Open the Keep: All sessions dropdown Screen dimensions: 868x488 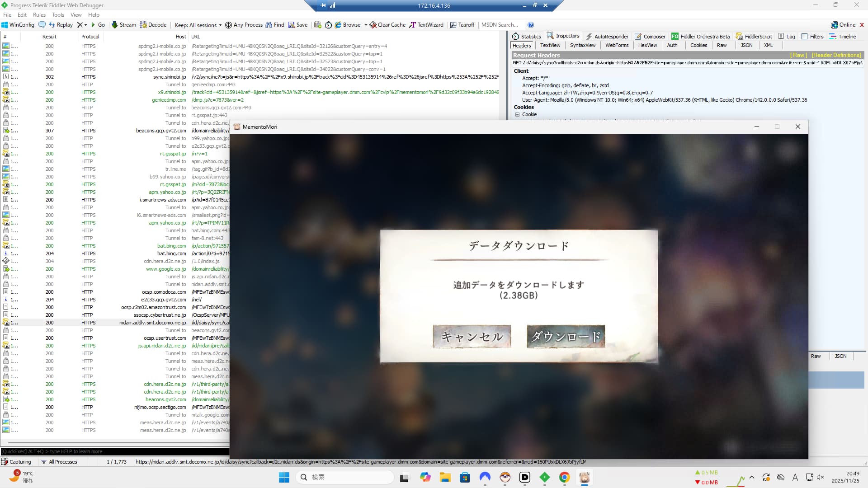coord(198,25)
